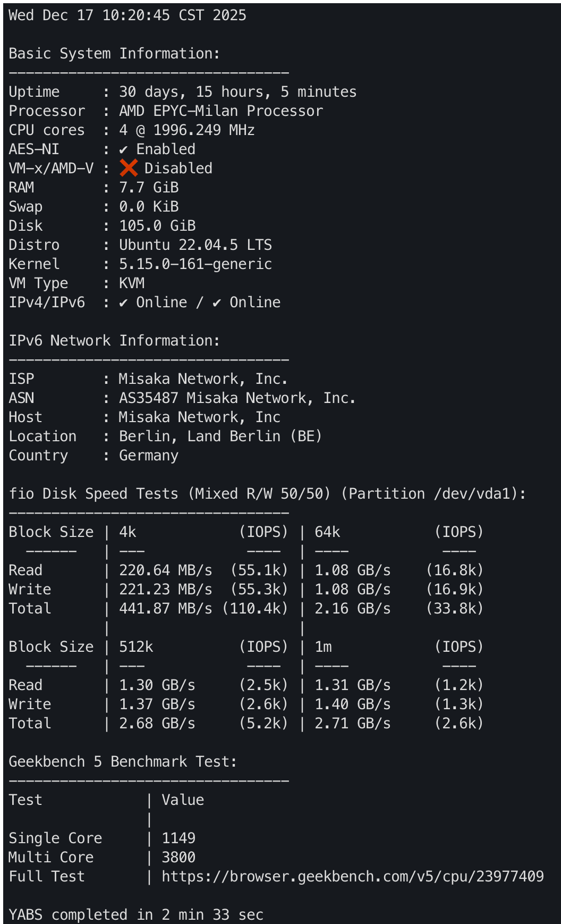Click the 4k read speed 220.64 MB/s
561x924 pixels.
pyautogui.click(x=165, y=570)
